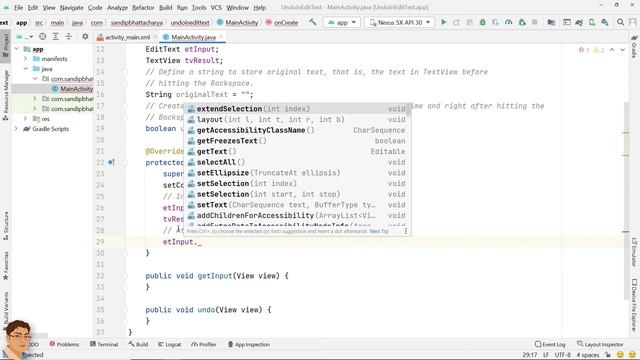The image size is (640, 360).
Task: Open the File menu
Action: click(x=18, y=7)
